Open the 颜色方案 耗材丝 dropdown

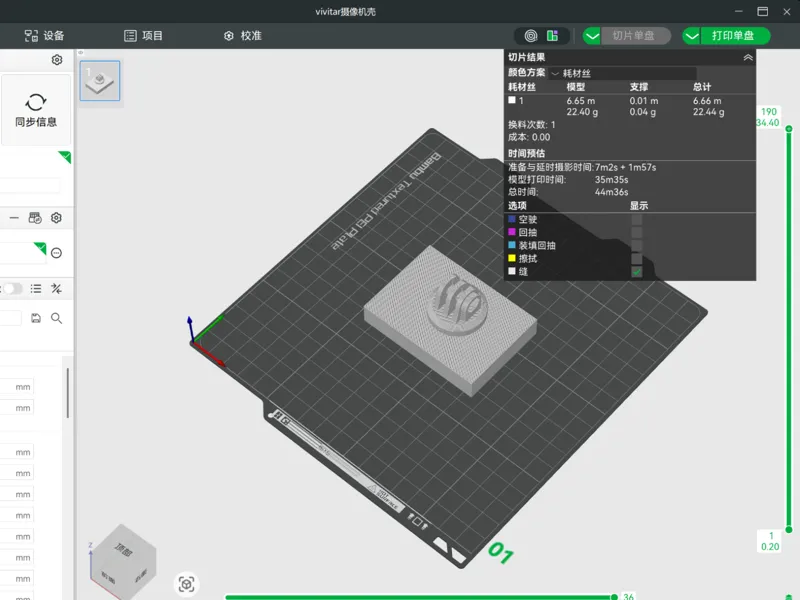[623, 73]
